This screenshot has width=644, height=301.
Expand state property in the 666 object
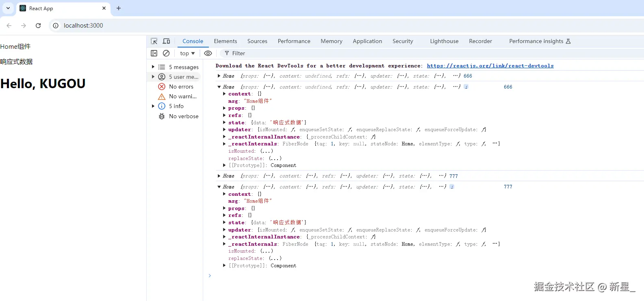(224, 123)
